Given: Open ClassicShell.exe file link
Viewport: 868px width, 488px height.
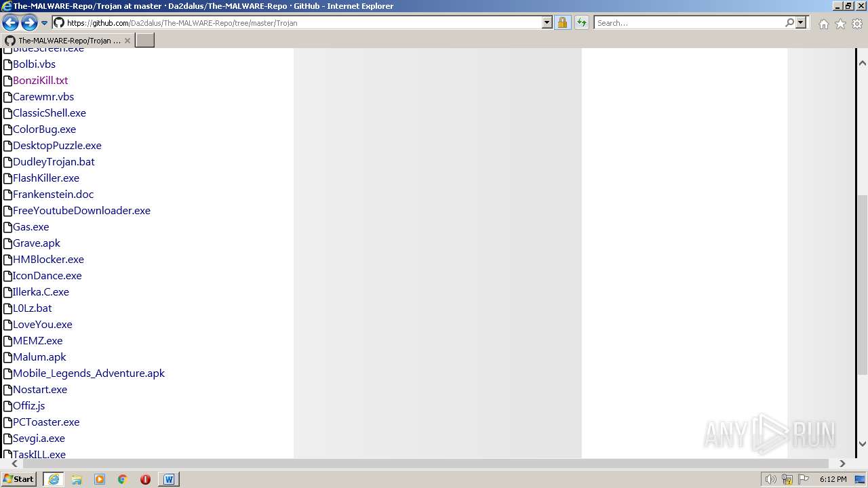Looking at the screenshot, I should pos(50,113).
